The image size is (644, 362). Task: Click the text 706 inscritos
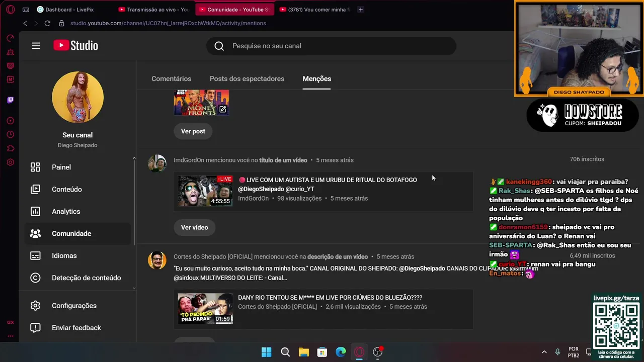[587, 159]
